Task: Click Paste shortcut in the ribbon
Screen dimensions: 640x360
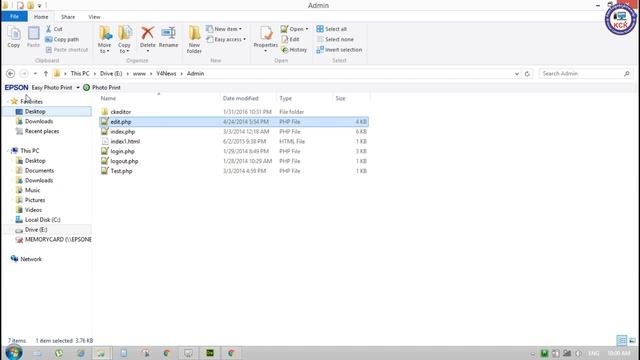Action: click(67, 49)
